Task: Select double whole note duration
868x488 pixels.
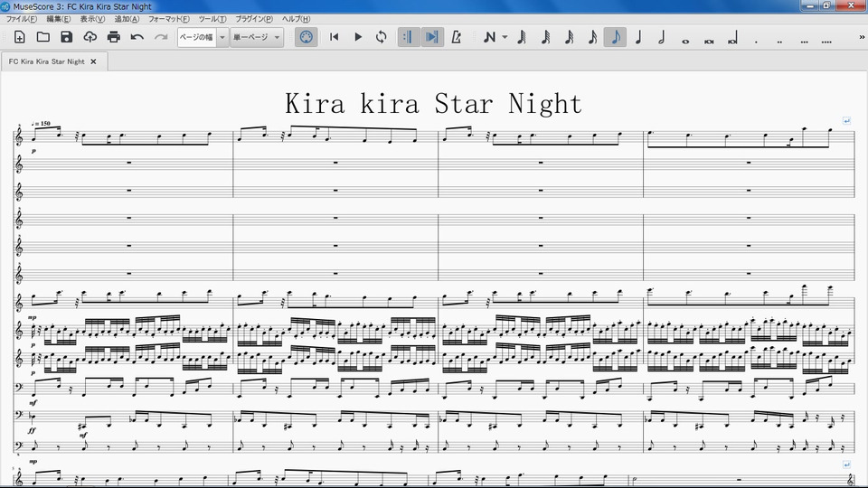Action: [709, 41]
